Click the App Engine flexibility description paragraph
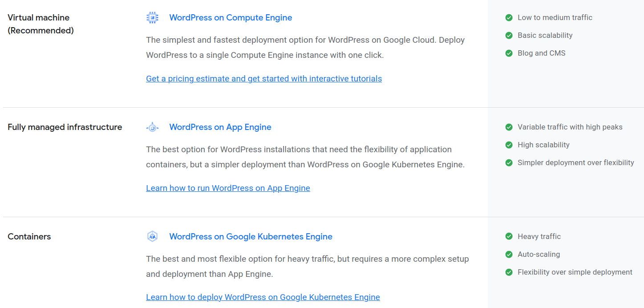This screenshot has width=644, height=308. click(x=305, y=157)
